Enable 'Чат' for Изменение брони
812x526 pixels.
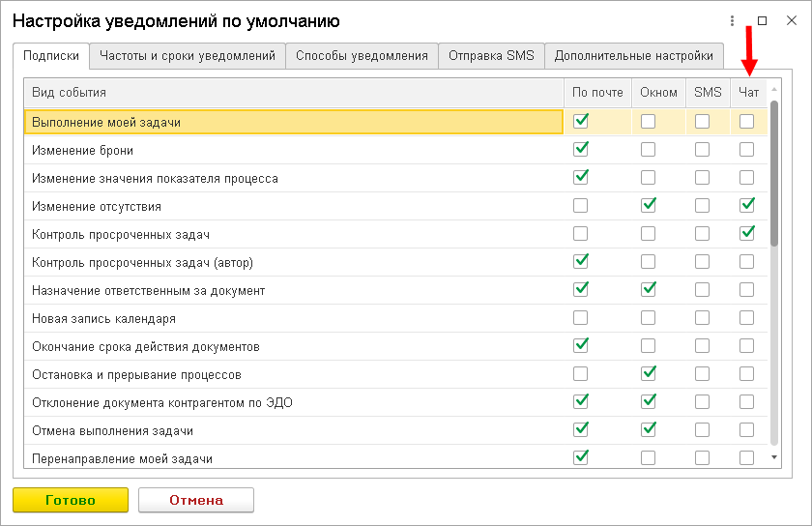[x=746, y=150]
